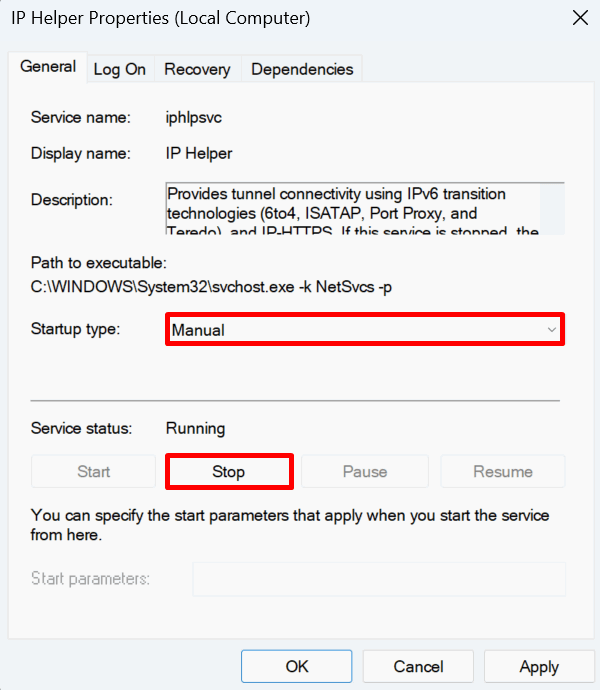Click inside the Description text box

pos(350,208)
